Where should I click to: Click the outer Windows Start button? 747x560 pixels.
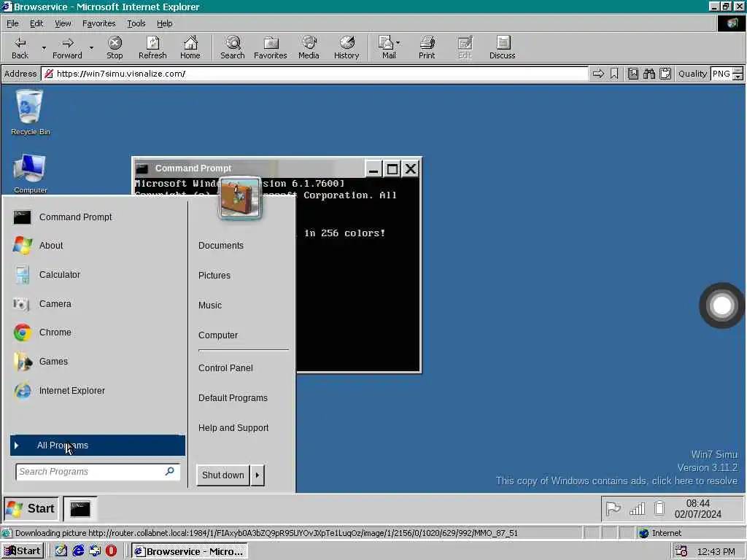click(x=23, y=551)
